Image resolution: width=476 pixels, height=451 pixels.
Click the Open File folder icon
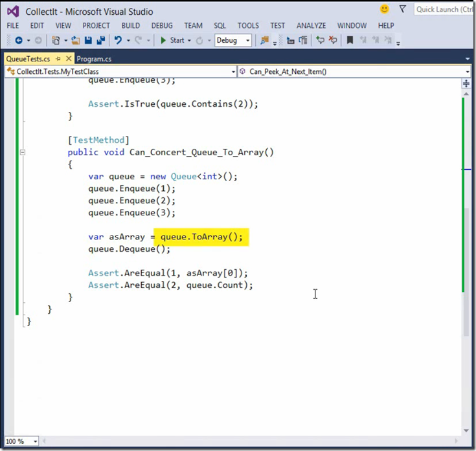[x=75, y=40]
